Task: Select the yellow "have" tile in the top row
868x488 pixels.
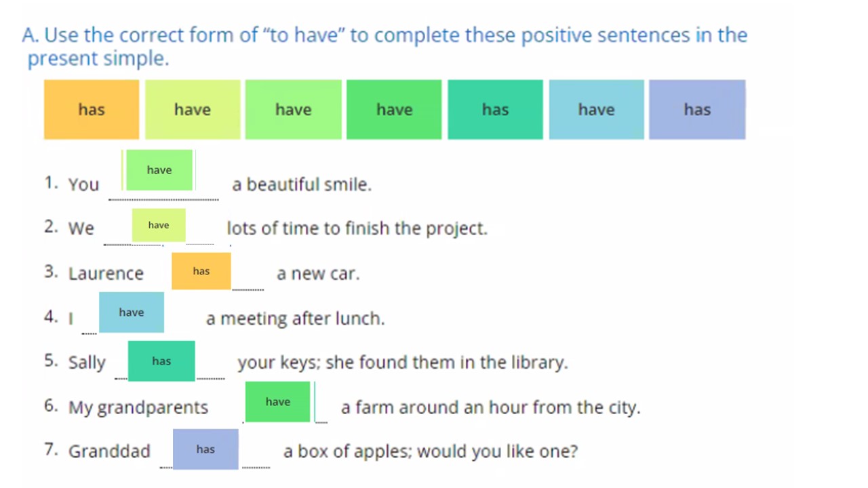Action: pos(193,110)
